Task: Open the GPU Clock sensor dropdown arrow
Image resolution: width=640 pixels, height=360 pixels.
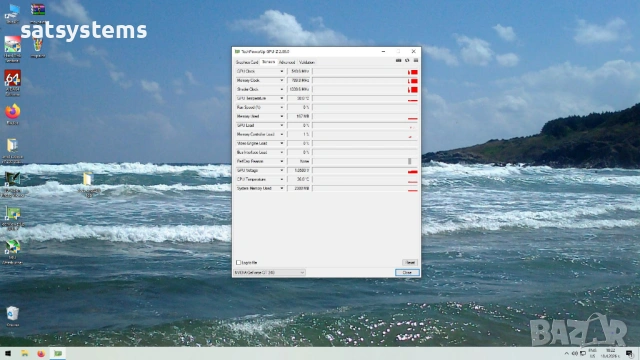Action: tap(281, 71)
